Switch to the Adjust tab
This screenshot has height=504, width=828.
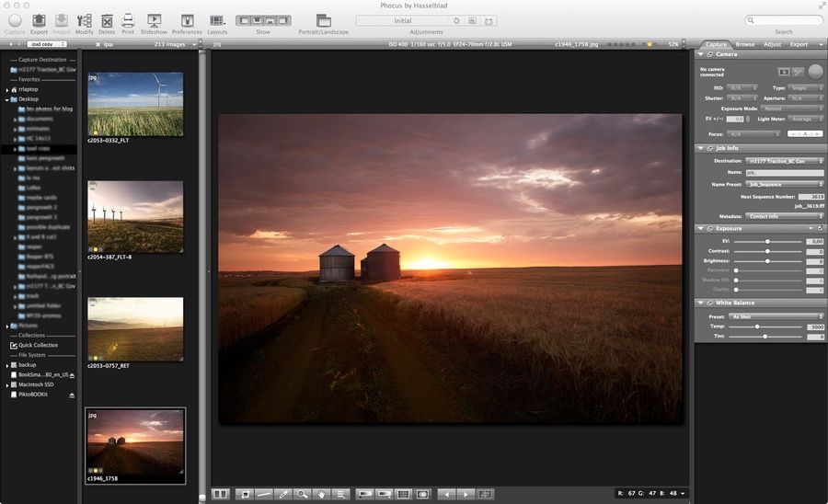pos(772,43)
